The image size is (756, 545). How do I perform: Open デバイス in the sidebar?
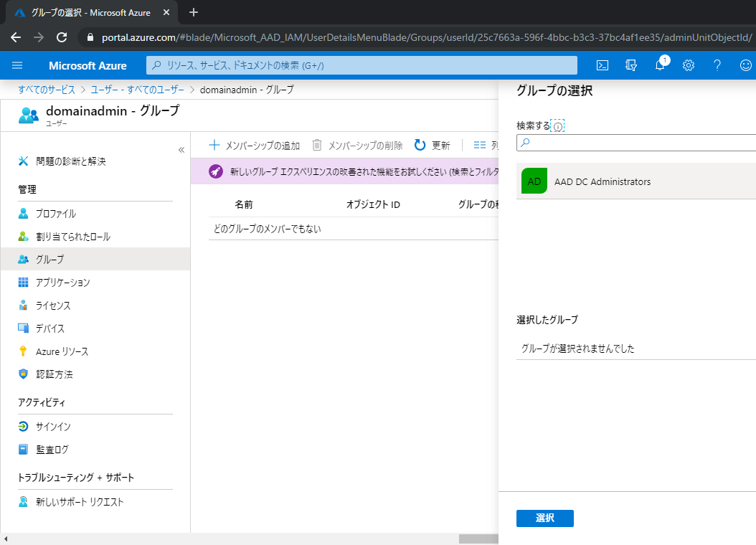tap(95, 328)
